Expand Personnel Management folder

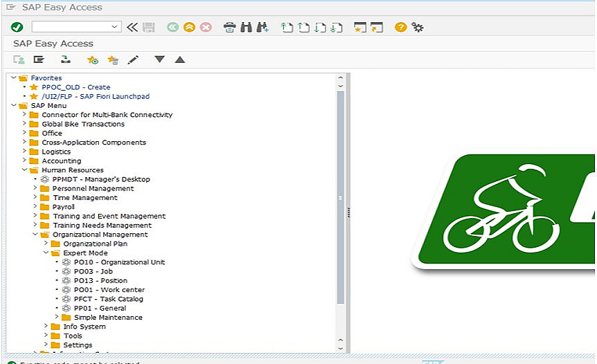pyautogui.click(x=35, y=188)
